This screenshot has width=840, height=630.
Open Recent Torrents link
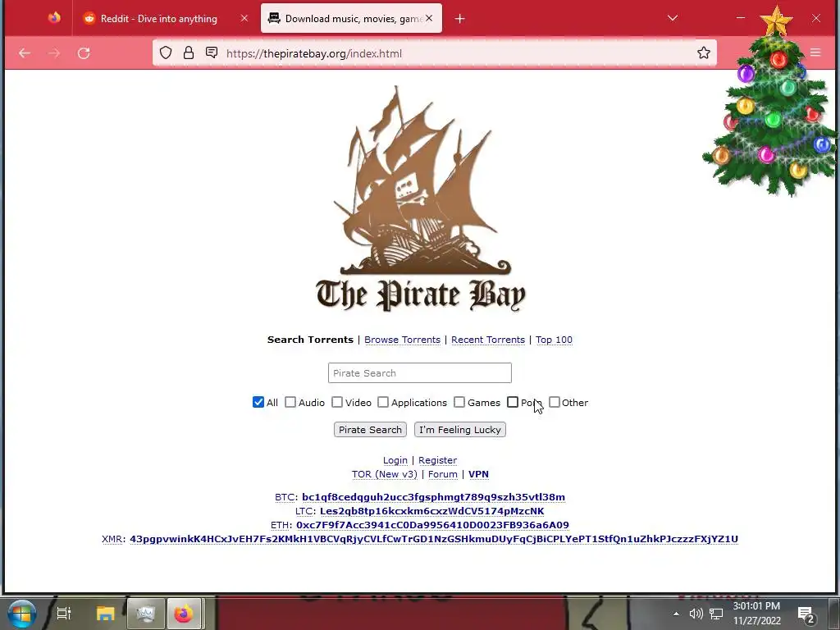[x=488, y=340]
